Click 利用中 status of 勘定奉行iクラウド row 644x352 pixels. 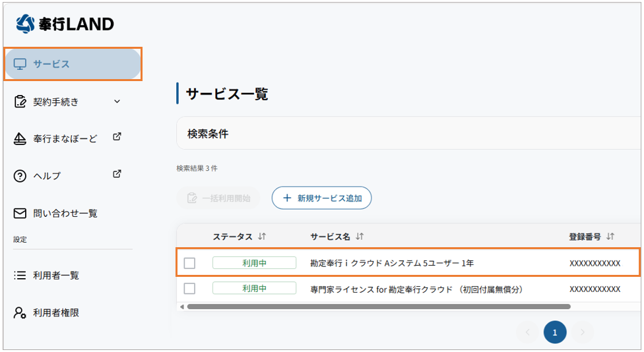[x=254, y=263]
